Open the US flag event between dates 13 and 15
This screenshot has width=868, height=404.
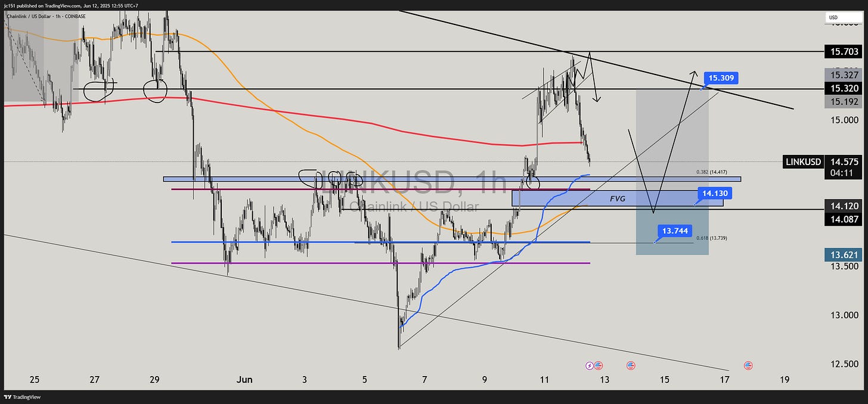[631, 365]
